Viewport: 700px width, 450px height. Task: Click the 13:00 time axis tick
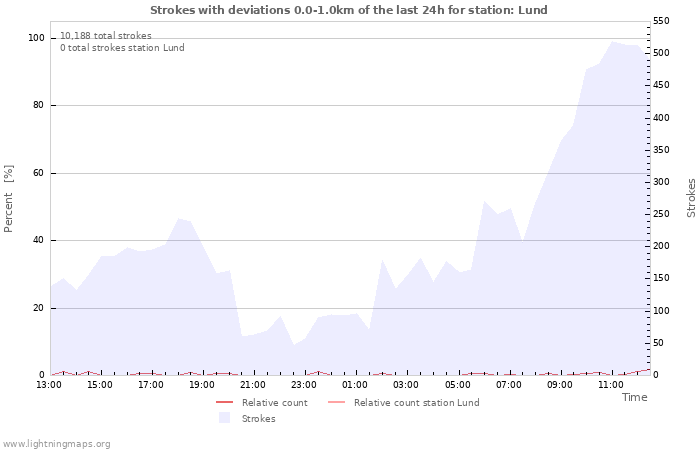click(49, 384)
